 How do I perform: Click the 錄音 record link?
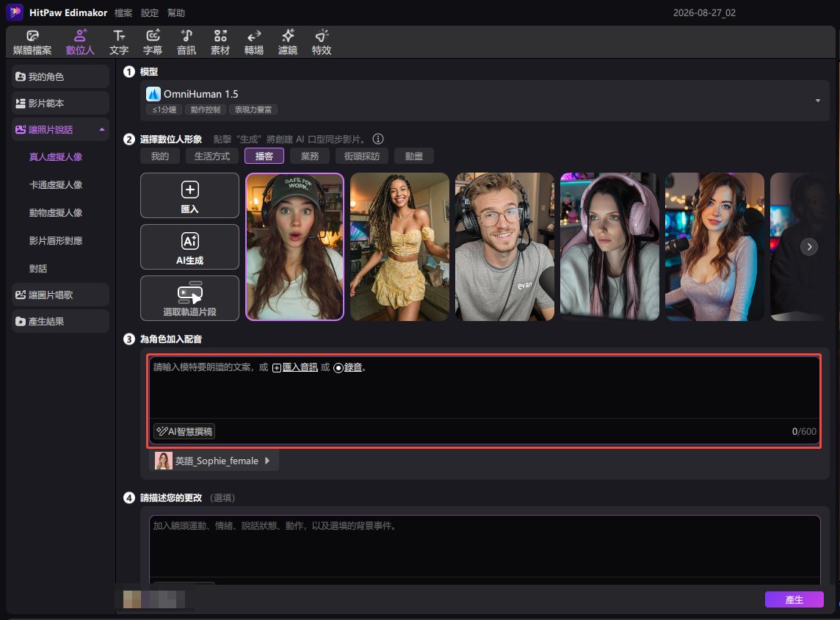[x=348, y=367]
